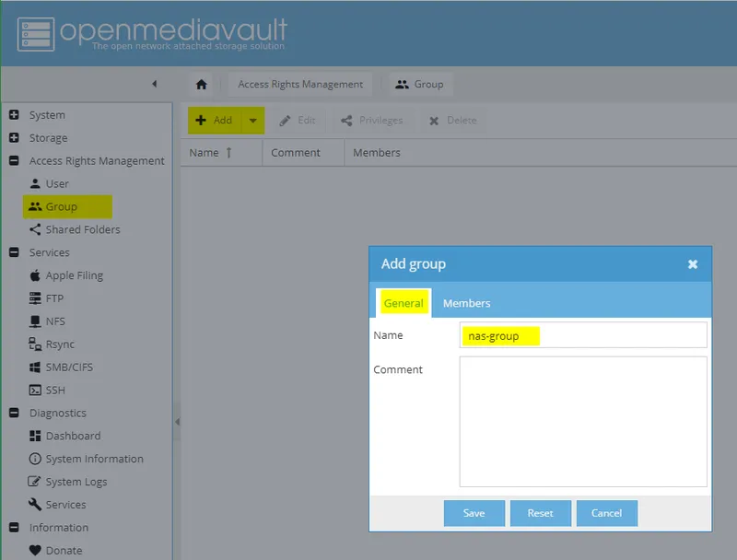Select SMB/CIFS in the Services list
Image resolution: width=737 pixels, height=560 pixels.
(67, 367)
